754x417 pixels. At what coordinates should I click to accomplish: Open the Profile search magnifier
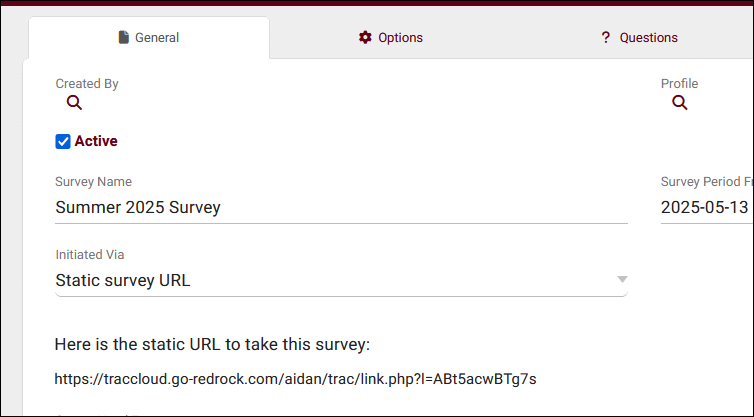coord(680,103)
